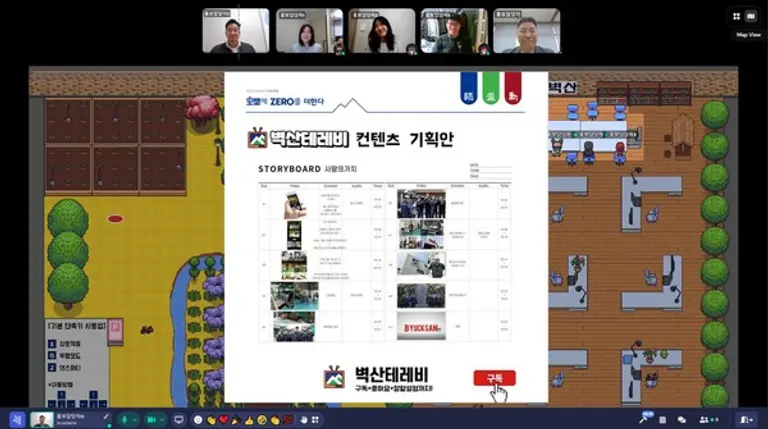Click the red oval marker on yellow floor

(x=115, y=219)
